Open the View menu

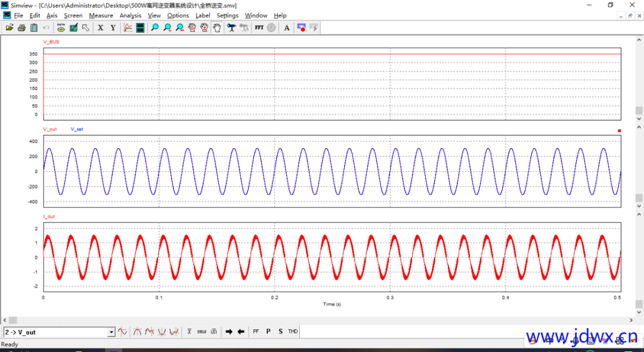(154, 16)
